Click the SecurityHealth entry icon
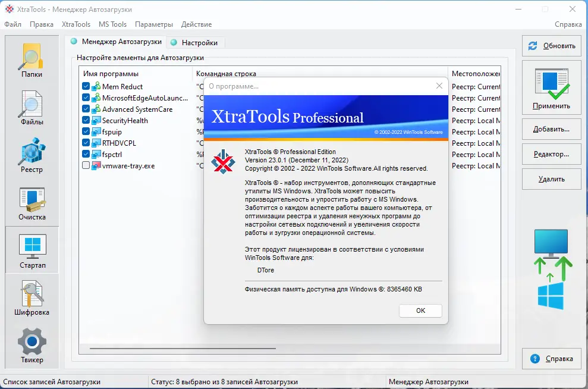The height and width of the screenshot is (389, 588). click(96, 120)
